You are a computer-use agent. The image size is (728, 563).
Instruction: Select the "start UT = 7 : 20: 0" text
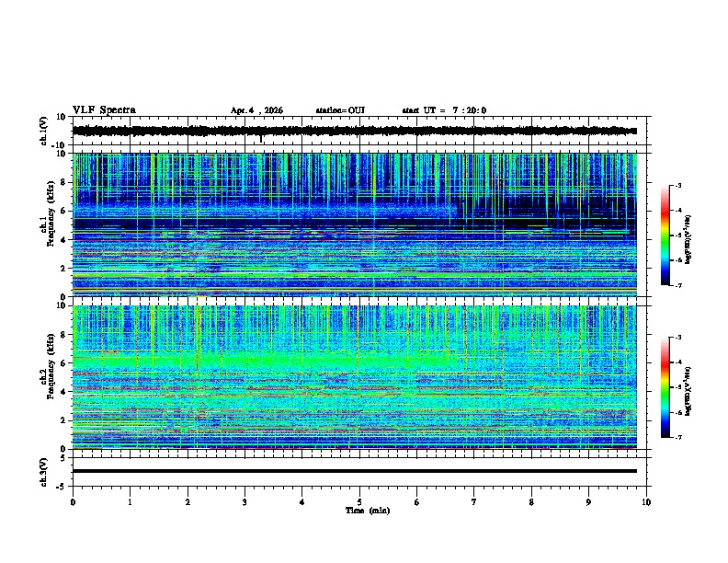pos(444,110)
